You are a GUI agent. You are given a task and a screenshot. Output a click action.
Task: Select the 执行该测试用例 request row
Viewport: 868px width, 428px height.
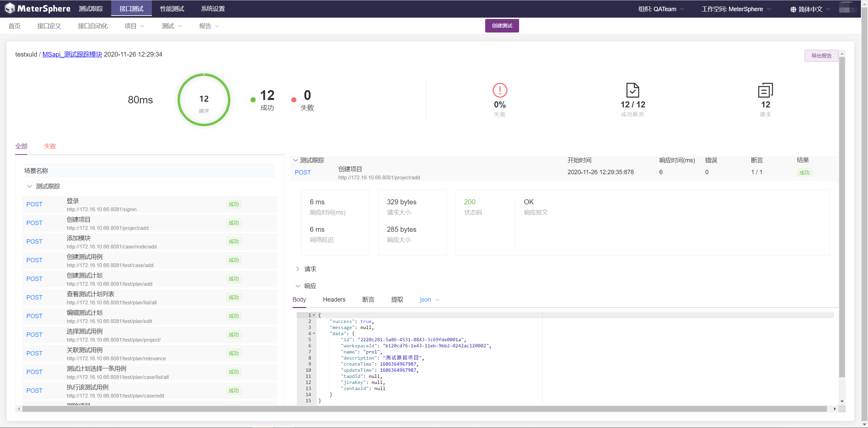click(x=150, y=391)
